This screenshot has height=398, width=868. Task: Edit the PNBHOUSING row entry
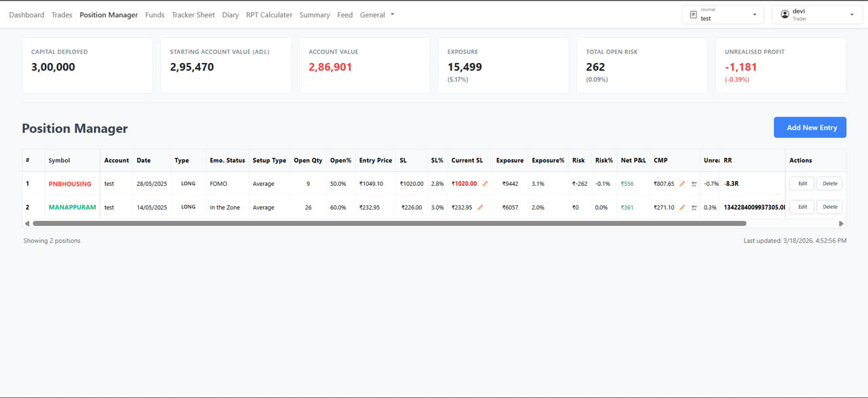(x=802, y=183)
